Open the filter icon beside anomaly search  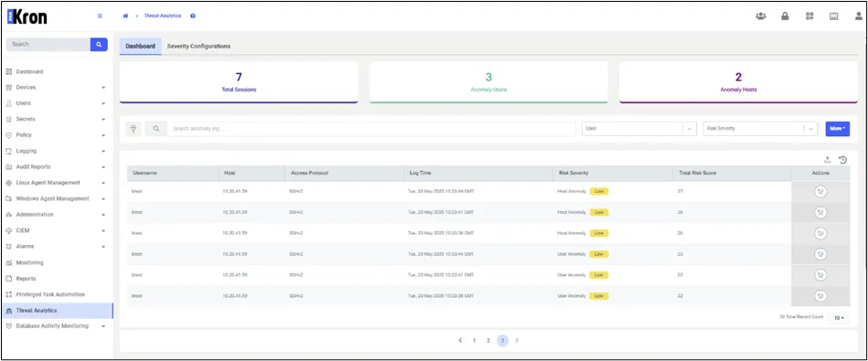pos(134,129)
